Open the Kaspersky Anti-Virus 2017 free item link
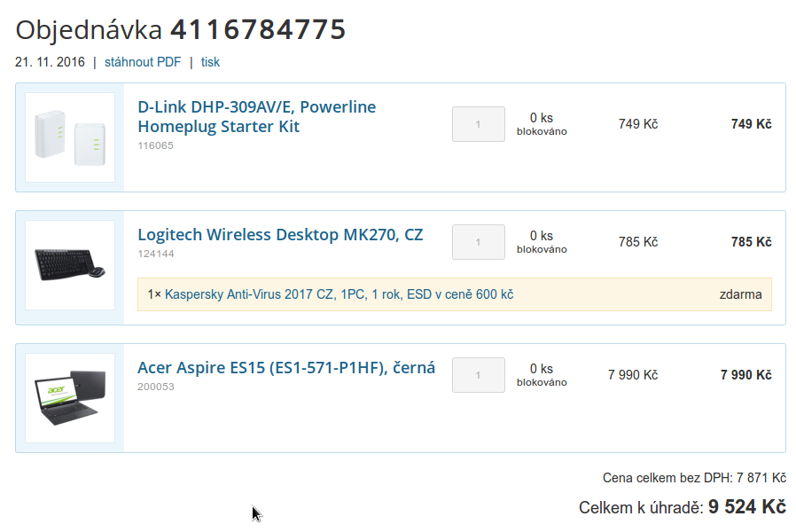Screen dimensions: 796x532 339,294
